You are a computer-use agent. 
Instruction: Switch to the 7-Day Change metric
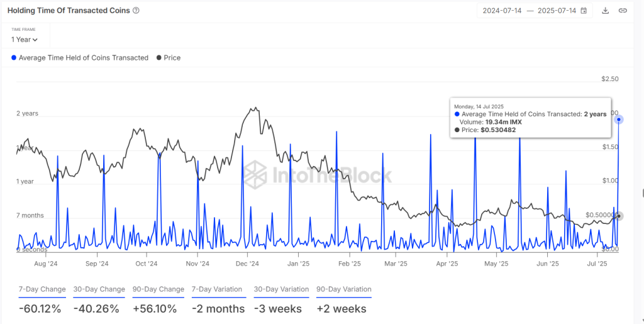click(x=42, y=289)
